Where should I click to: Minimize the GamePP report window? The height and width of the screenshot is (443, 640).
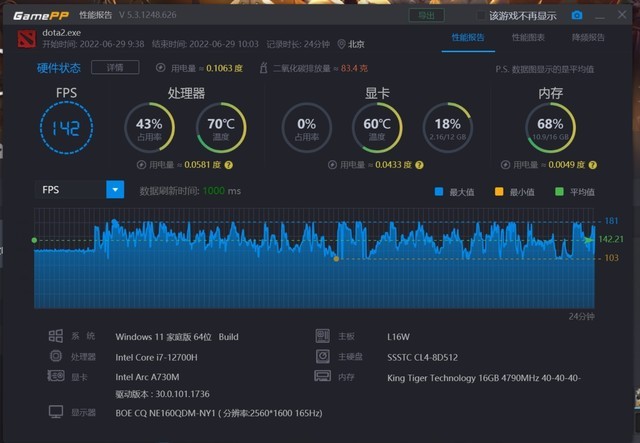click(600, 16)
